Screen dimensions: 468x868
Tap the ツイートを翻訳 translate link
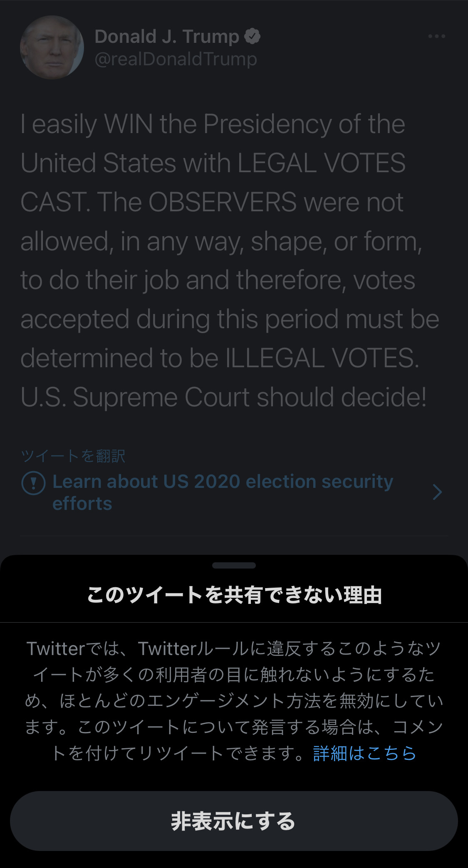pos(73,456)
